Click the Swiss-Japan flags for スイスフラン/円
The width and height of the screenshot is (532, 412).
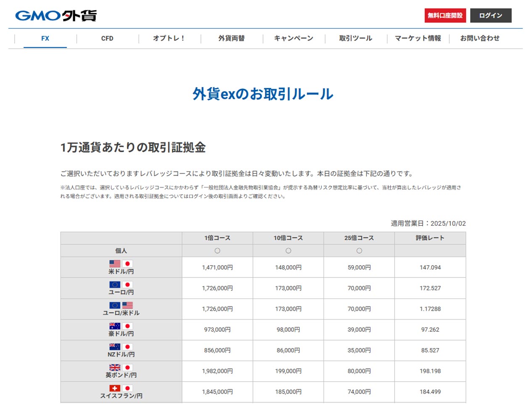[x=121, y=388]
